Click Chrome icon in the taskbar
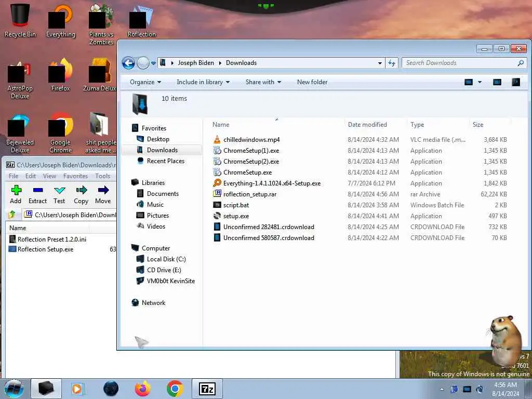532x399 pixels. point(175,389)
